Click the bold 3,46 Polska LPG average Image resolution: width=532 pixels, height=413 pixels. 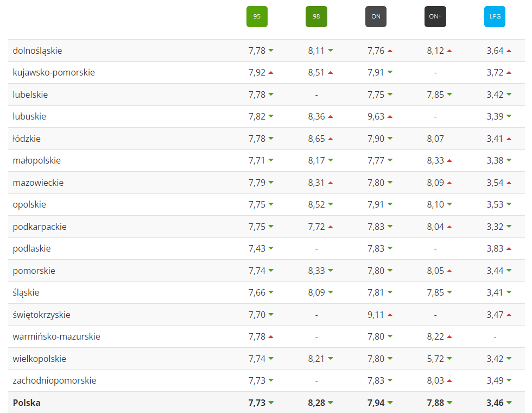coord(495,403)
